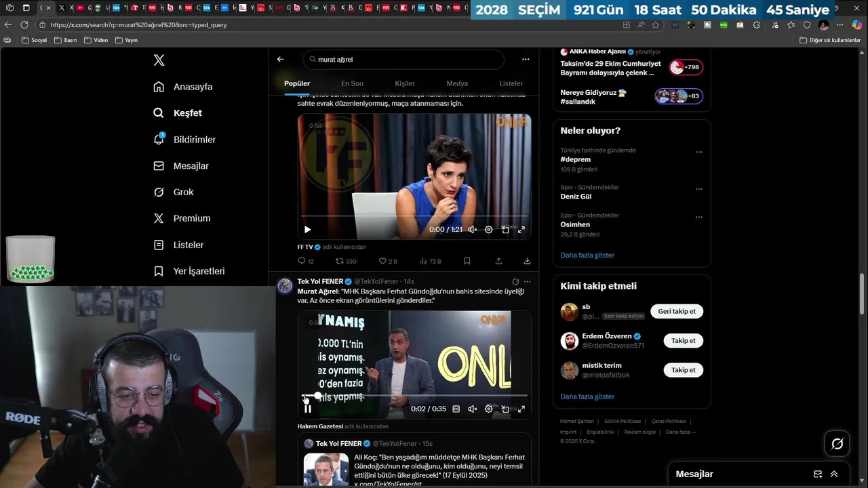The height and width of the screenshot is (488, 868).
Task: Select the Popüler tab
Action: tap(297, 83)
